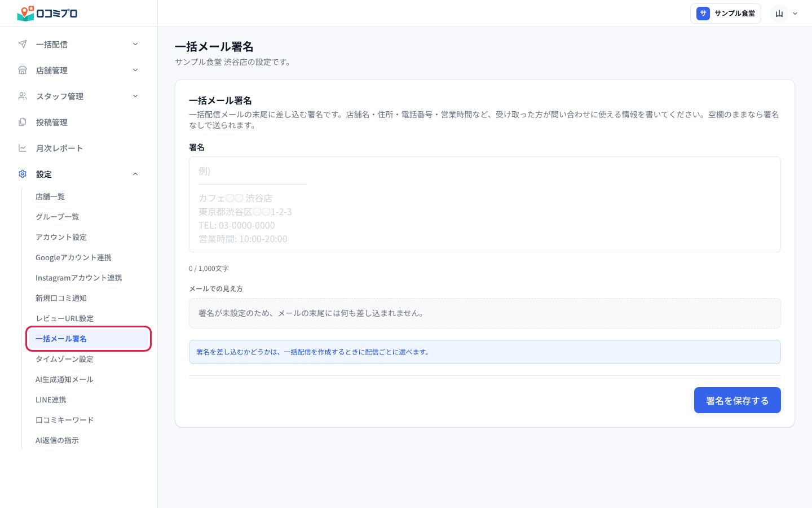Screen dimensions: 812x508
Task: Open Googleアカウント連携 page
Action: pyautogui.click(x=73, y=257)
